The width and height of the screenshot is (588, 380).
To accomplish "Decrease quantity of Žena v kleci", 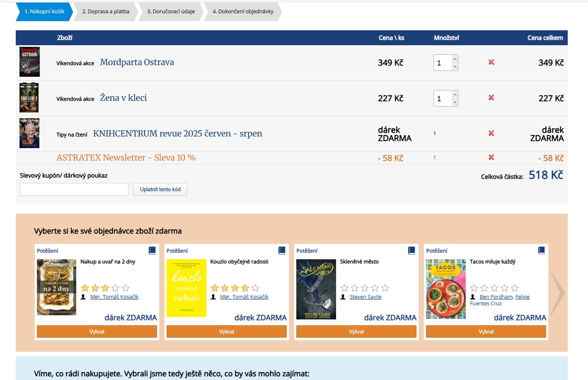I will pyautogui.click(x=455, y=102).
